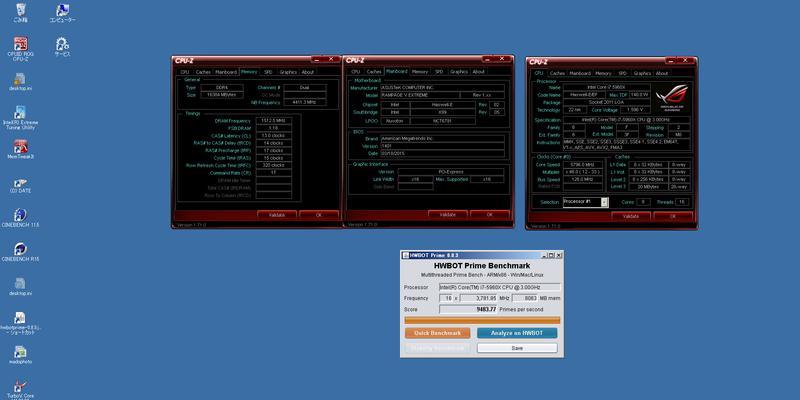The height and width of the screenshot is (400, 800).
Task: Close the HWBOT Prime window
Action: 559,255
